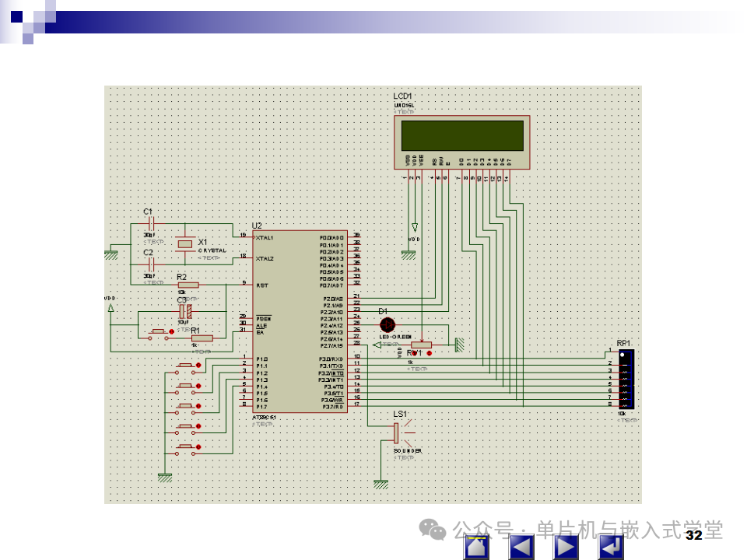Screen dimensions: 747x560
Task: Click the AT89C51 U2 microcontroller chip
Action: click(300, 321)
